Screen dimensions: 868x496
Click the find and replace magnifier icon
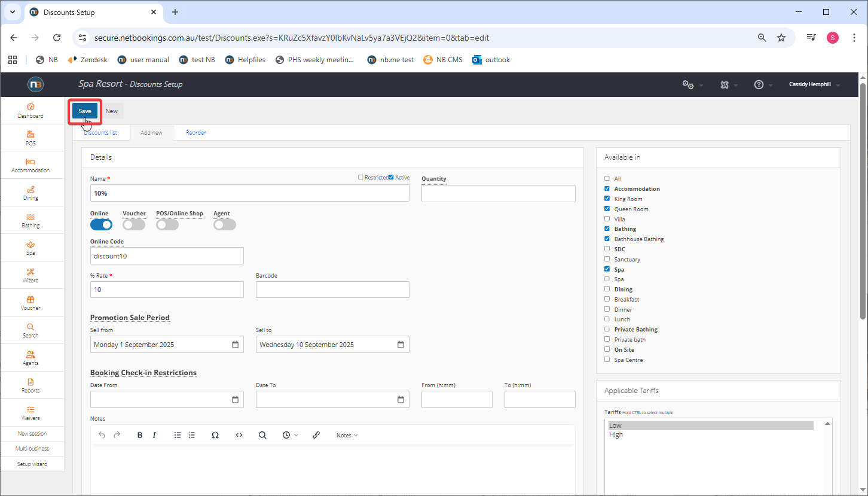[x=262, y=435]
